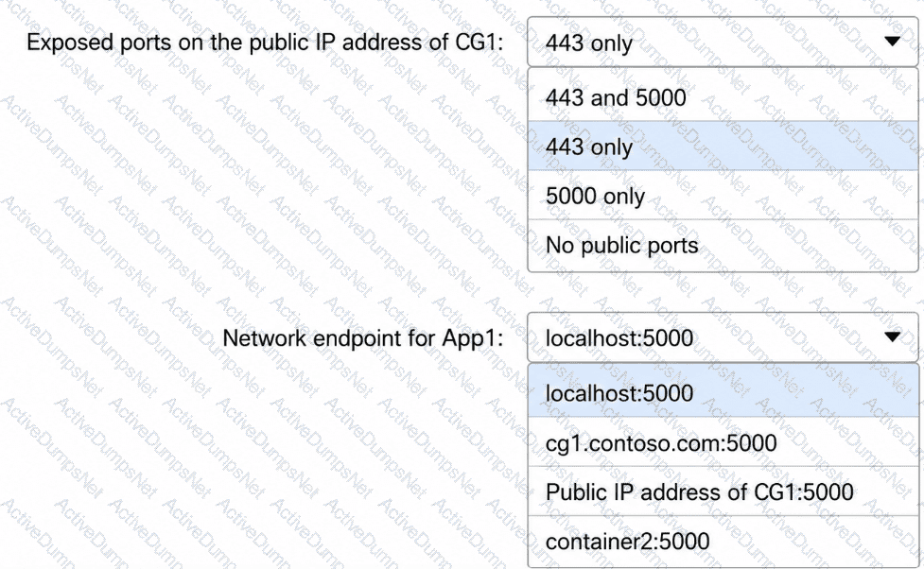The image size is (924, 569).
Task: Click the exposed ports combo box field
Action: point(724,42)
